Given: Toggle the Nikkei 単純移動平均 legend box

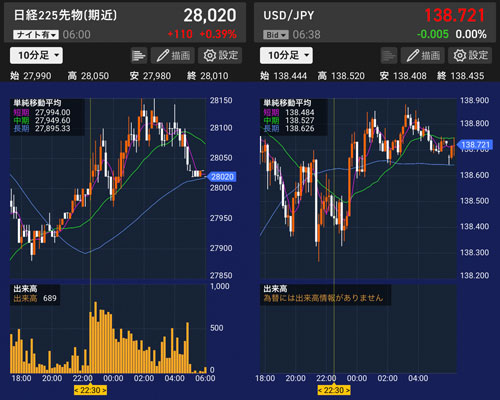Looking at the screenshot, I should pyautogui.click(x=47, y=117).
